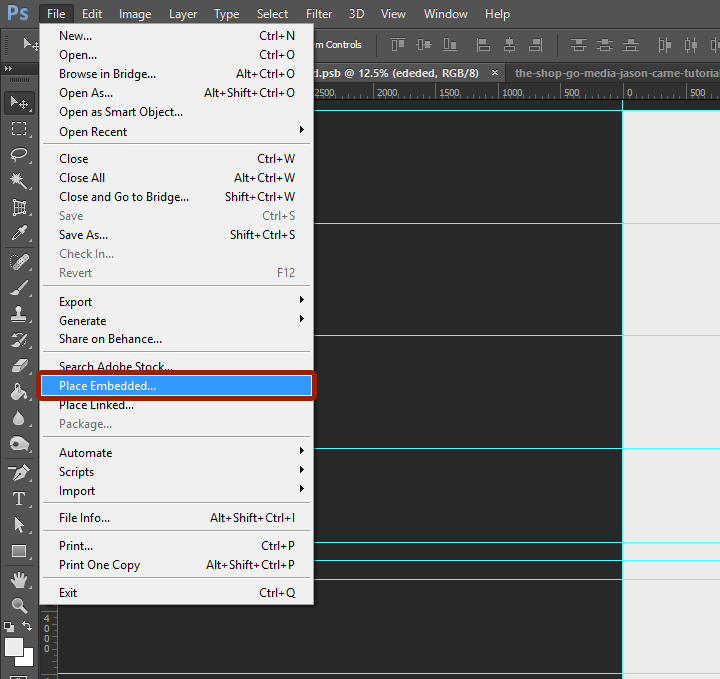Click Align top edges icon
The height and width of the screenshot is (679, 720).
398,45
